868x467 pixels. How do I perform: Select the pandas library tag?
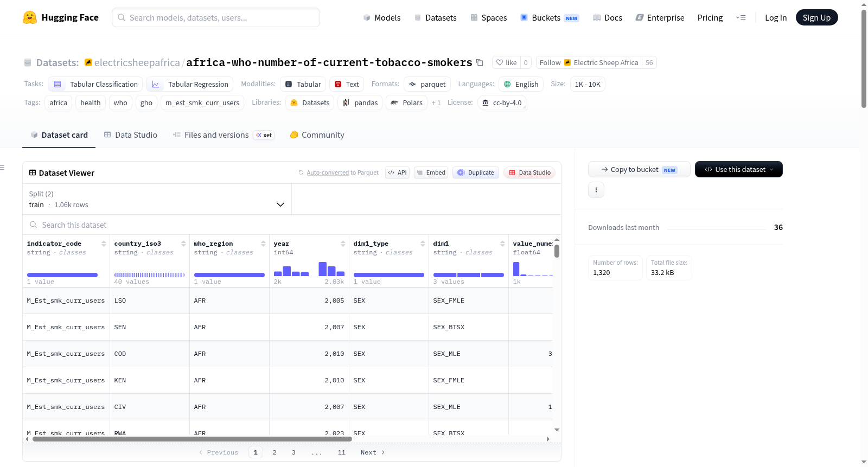point(360,103)
